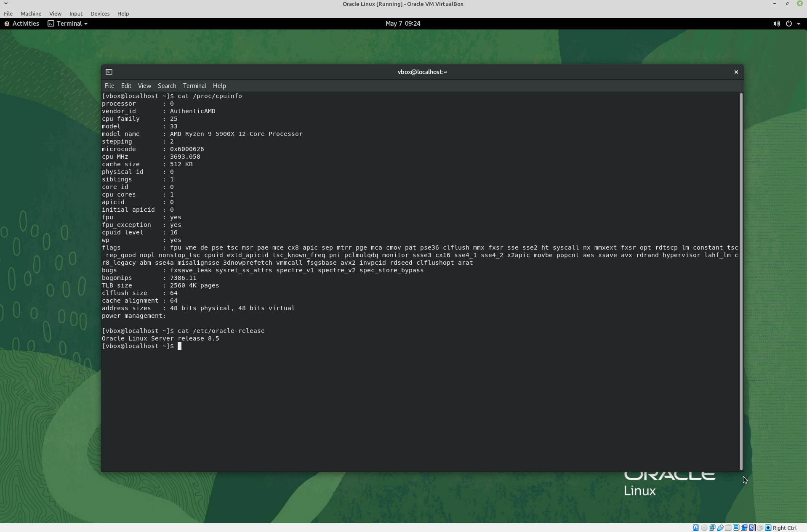This screenshot has width=807, height=532.
Task: Click the 'cat /proc/cpuinfo' command
Action: coord(210,96)
